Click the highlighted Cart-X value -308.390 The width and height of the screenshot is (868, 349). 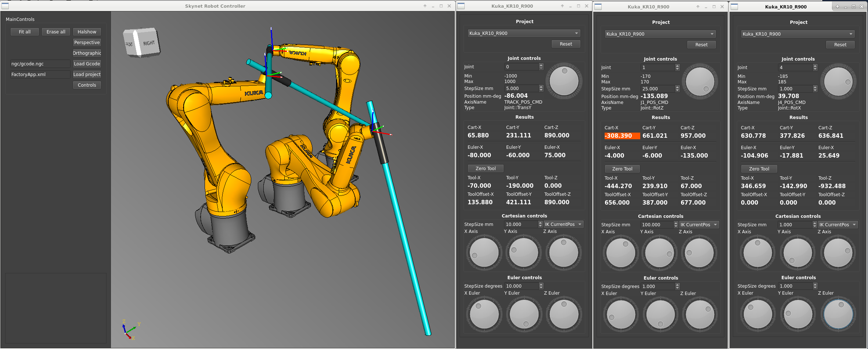[622, 136]
